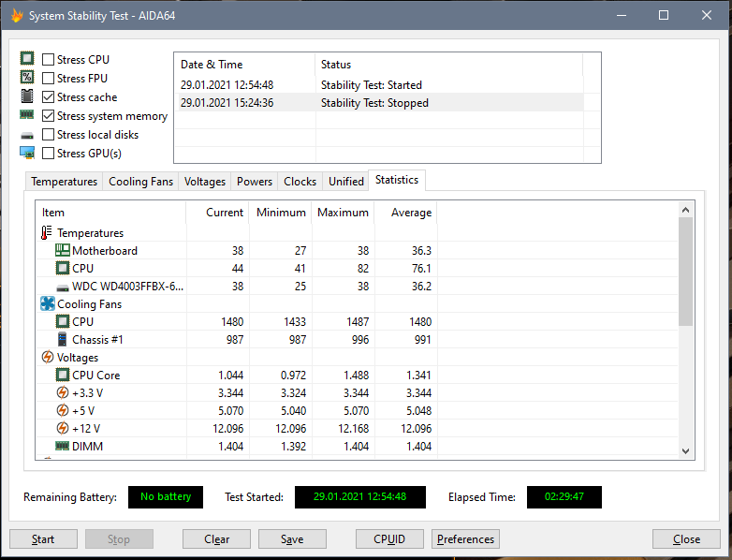The image size is (732, 560).
Task: Click the statistics list scrollbar thumb
Action: tap(685, 272)
